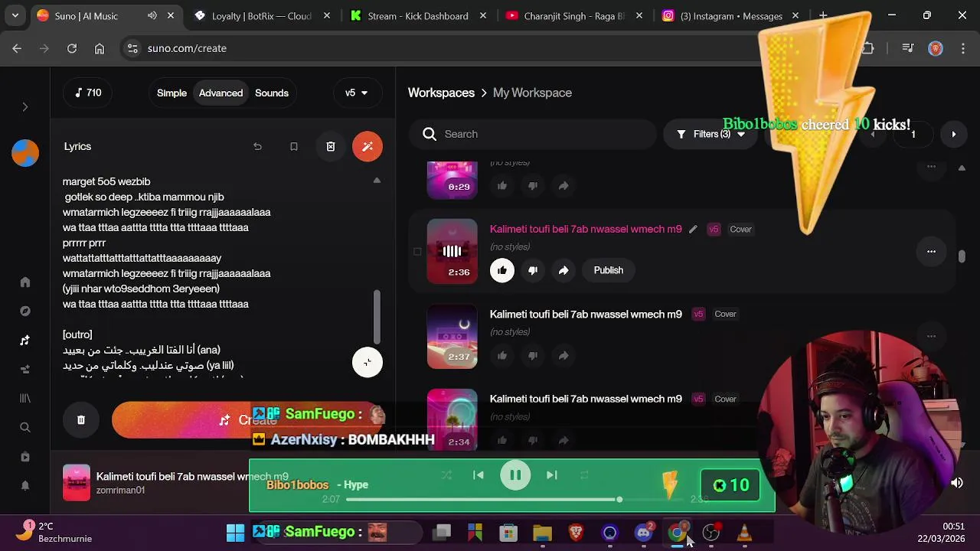Screen dimensions: 980x551
Task: Switch to Advanced mode tab
Action: [x=220, y=93]
